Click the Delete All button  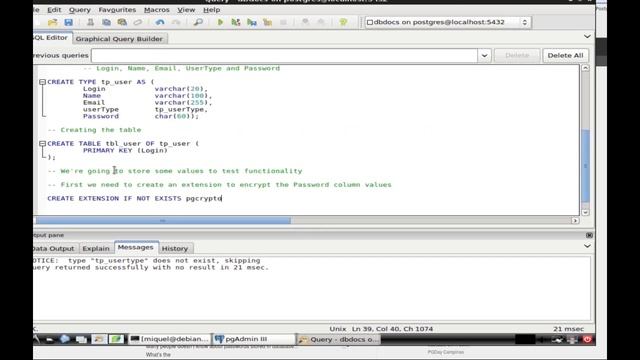click(x=565, y=56)
